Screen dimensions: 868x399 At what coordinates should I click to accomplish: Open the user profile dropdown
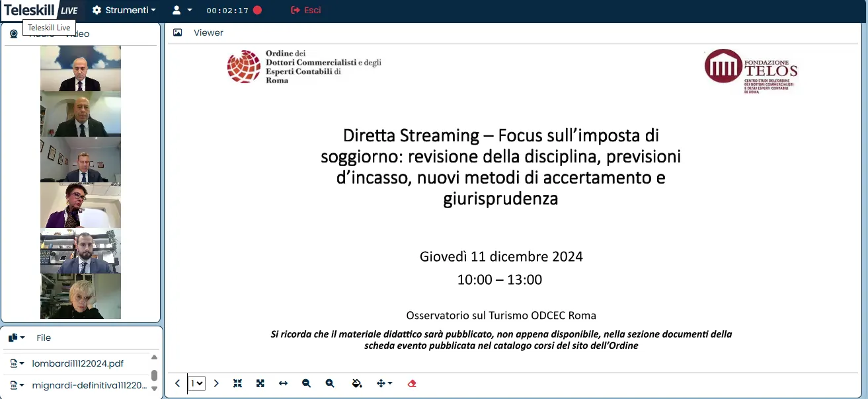pos(182,11)
